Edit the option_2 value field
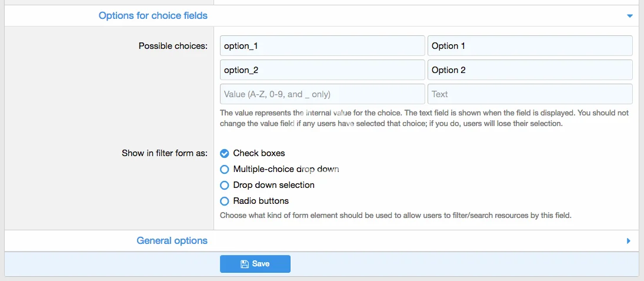 click(322, 70)
